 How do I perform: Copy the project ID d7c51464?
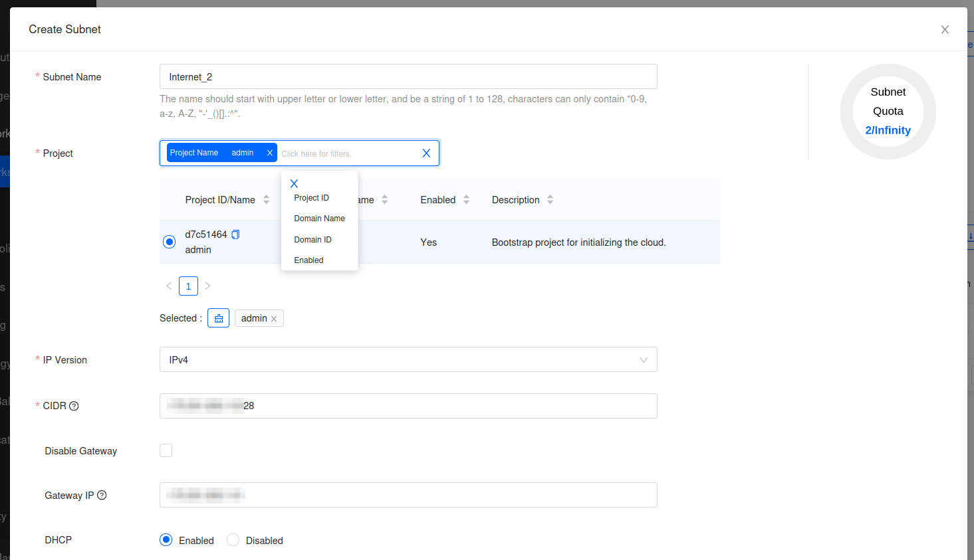[235, 234]
